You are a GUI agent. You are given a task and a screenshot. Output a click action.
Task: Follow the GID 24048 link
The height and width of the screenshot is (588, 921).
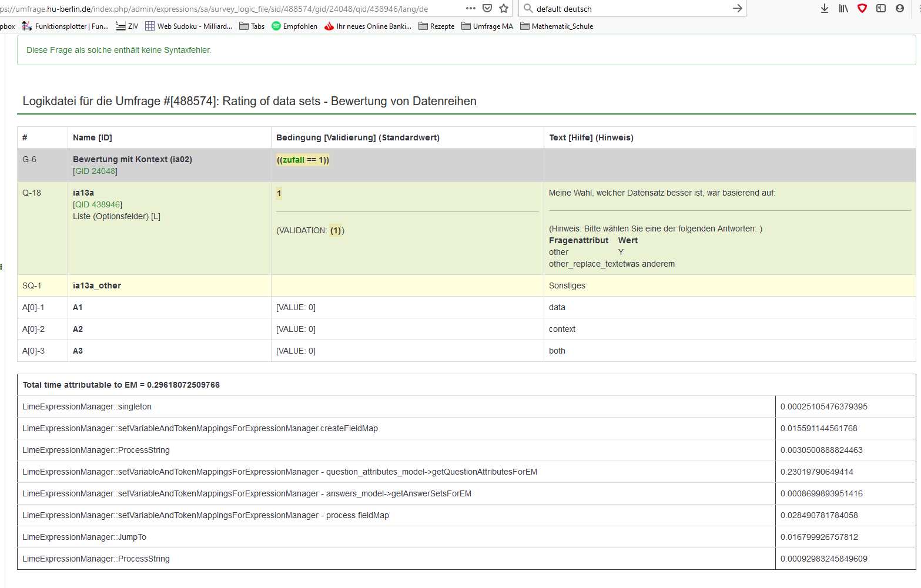pos(95,171)
